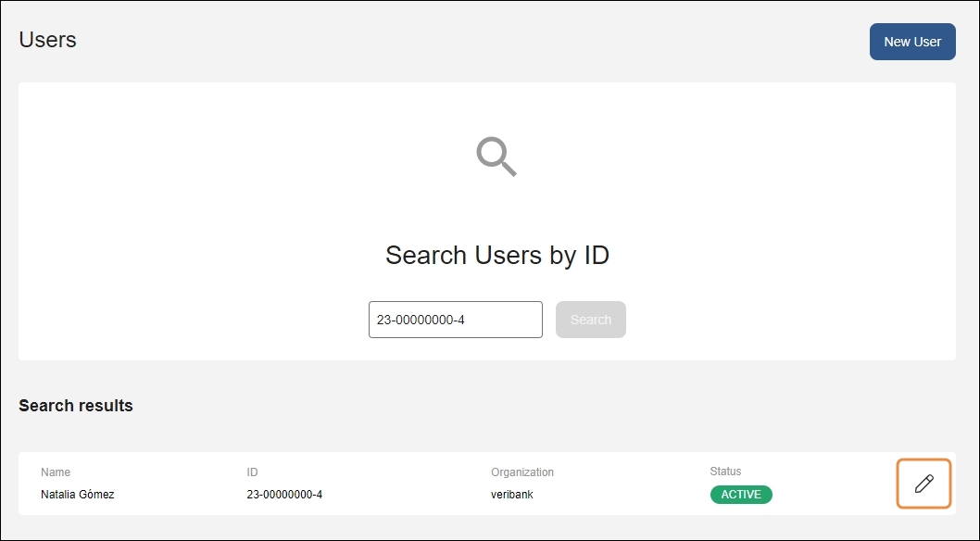
Task: Click the Search Users by ID heading
Action: (x=496, y=256)
